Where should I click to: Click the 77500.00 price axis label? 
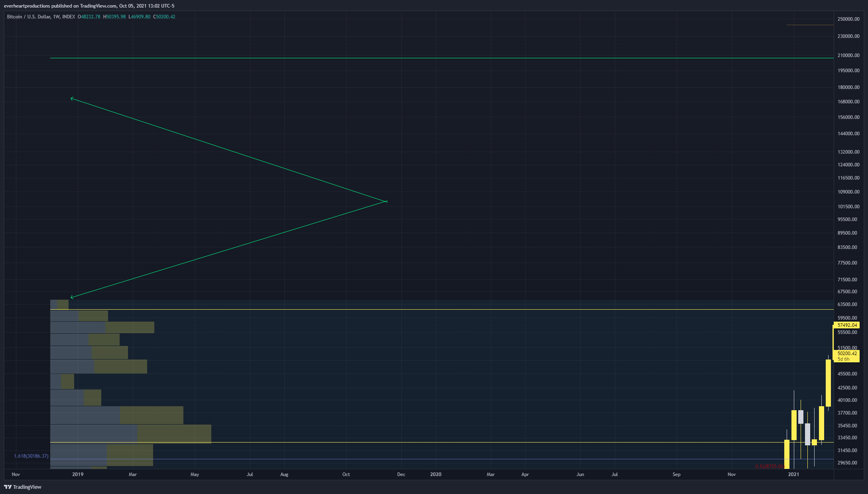tap(847, 263)
